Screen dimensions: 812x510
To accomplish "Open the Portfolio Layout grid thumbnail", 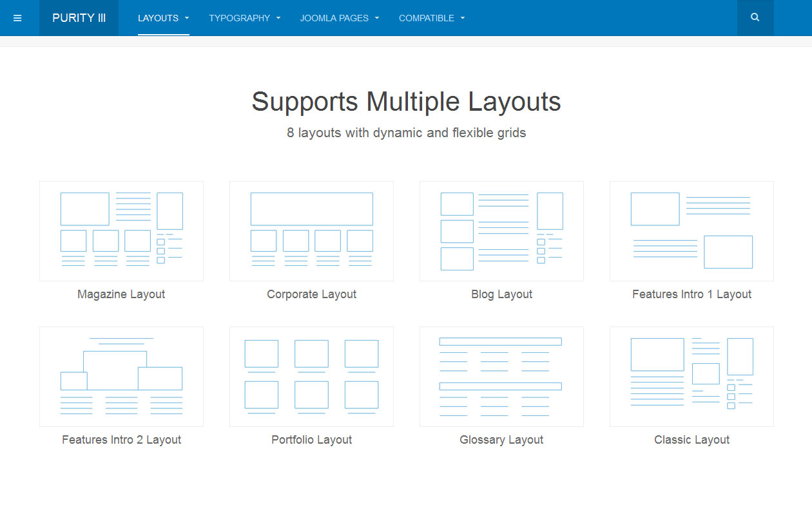I will click(x=311, y=376).
